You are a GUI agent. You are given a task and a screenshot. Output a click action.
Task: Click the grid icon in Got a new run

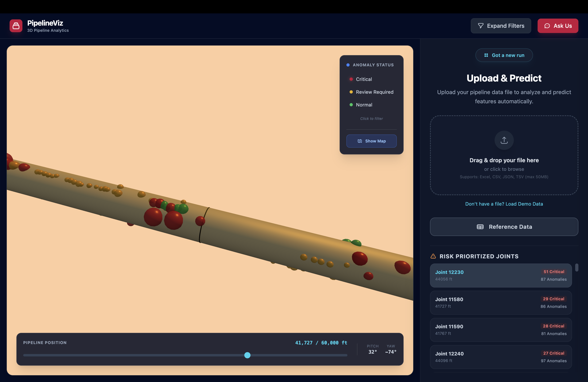[x=486, y=55]
